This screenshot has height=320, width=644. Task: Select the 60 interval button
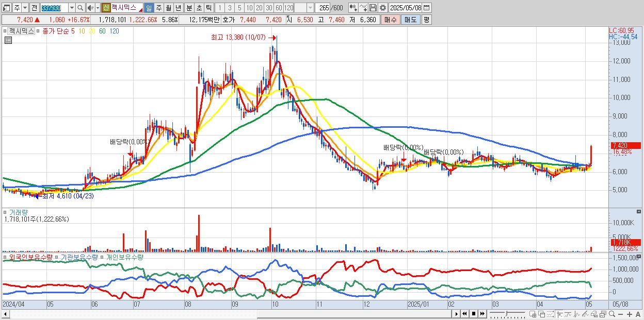point(279,8)
